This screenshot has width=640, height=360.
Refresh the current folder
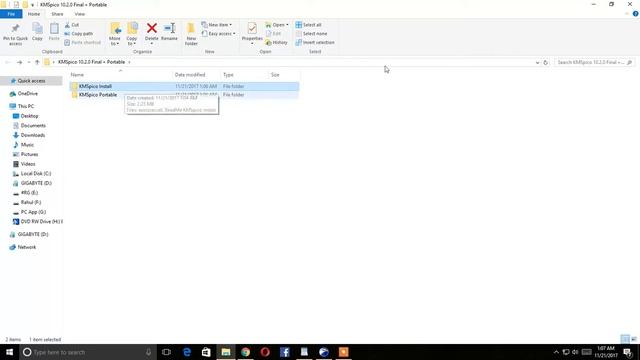point(545,62)
